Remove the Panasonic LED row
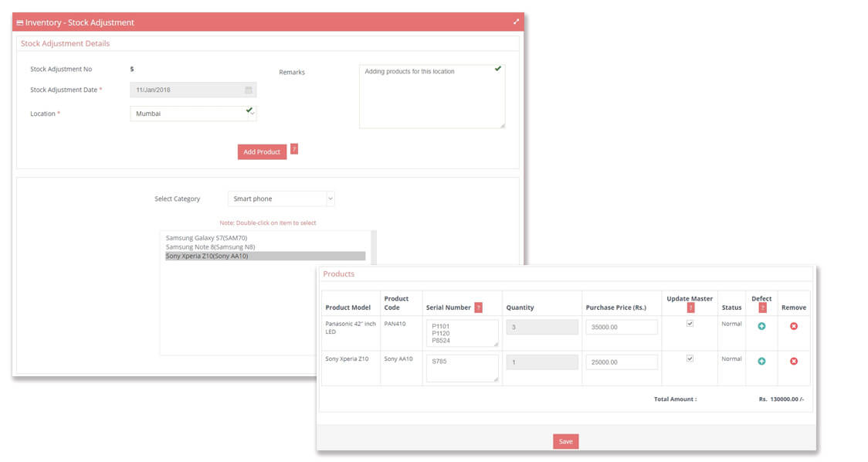 coord(794,327)
